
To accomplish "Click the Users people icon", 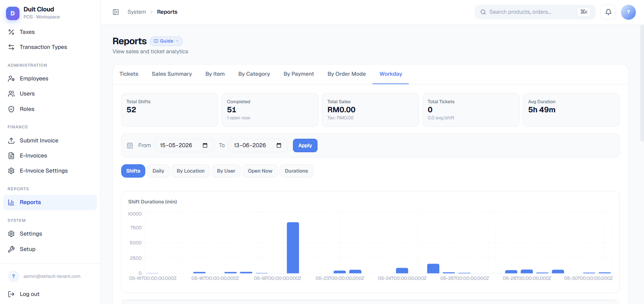I will pyautogui.click(x=11, y=94).
